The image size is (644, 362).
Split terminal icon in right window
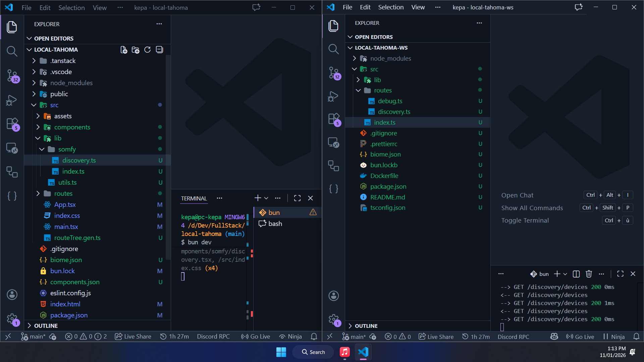pyautogui.click(x=576, y=274)
